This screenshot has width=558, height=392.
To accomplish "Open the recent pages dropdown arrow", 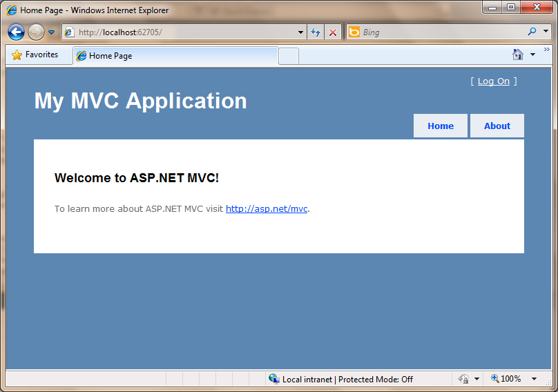I will tap(52, 32).
